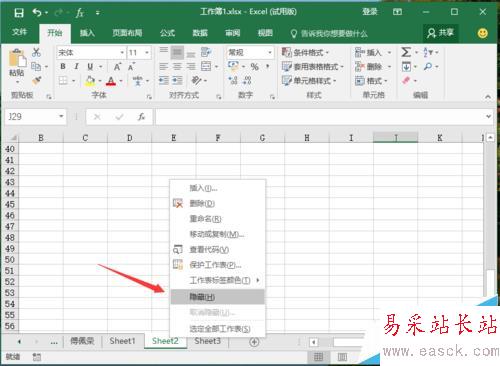500x366 pixels.
Task: Copy selection with the copy icon
Action: pos(36,66)
